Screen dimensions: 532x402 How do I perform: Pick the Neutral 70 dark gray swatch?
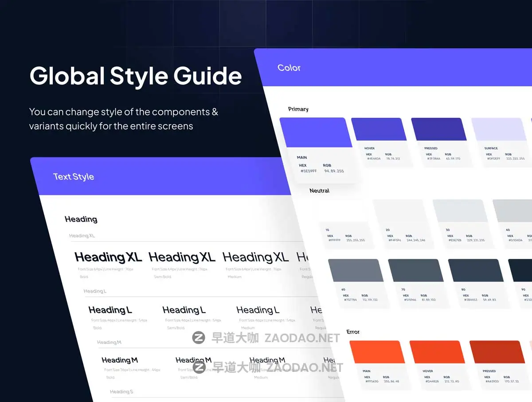tap(416, 270)
